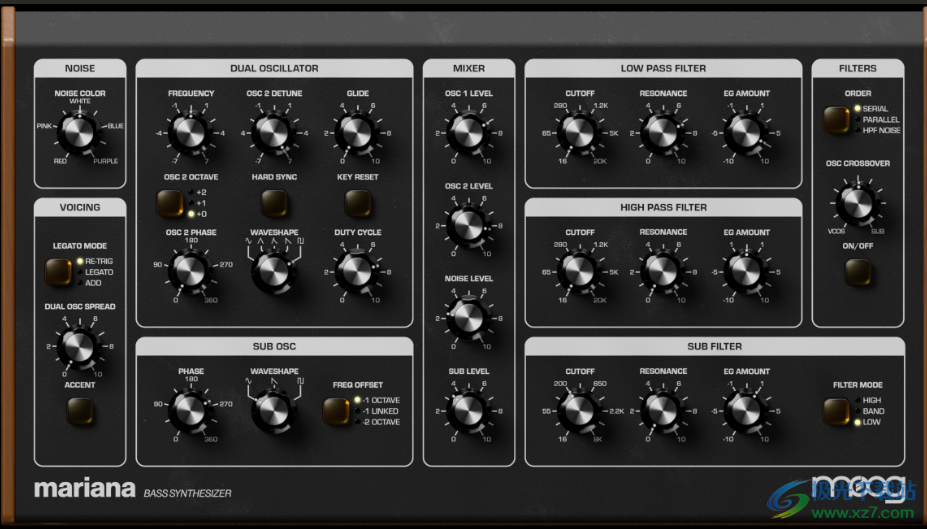Click the OSC 2 Phase knob
The image size is (927, 529).
[190, 272]
